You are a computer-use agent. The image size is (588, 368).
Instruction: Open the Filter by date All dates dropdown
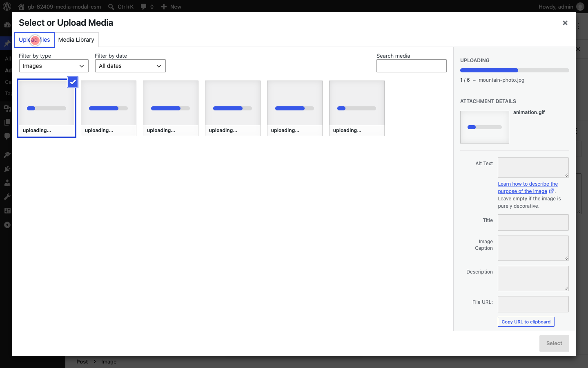[x=130, y=66]
